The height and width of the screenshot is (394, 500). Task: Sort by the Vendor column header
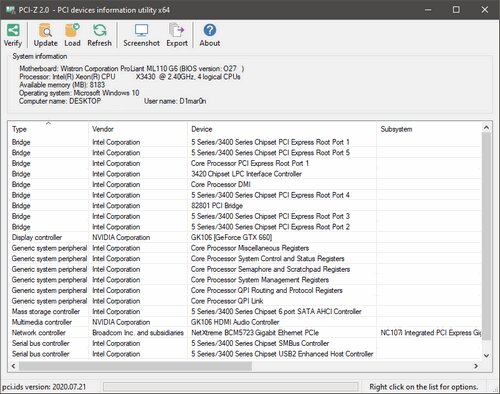[x=138, y=129]
